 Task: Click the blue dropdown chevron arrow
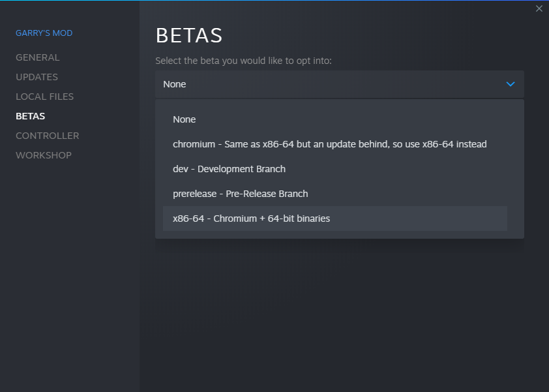(x=511, y=84)
